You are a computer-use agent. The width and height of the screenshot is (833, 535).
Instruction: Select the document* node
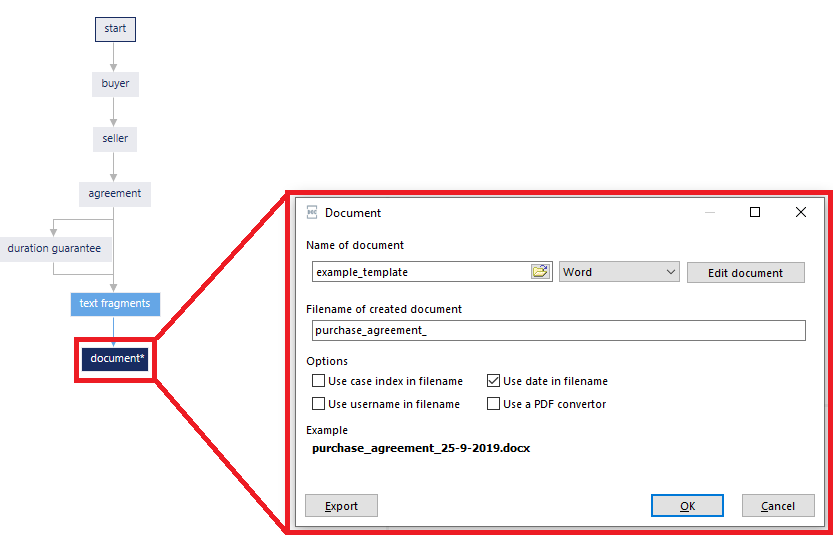(x=115, y=359)
